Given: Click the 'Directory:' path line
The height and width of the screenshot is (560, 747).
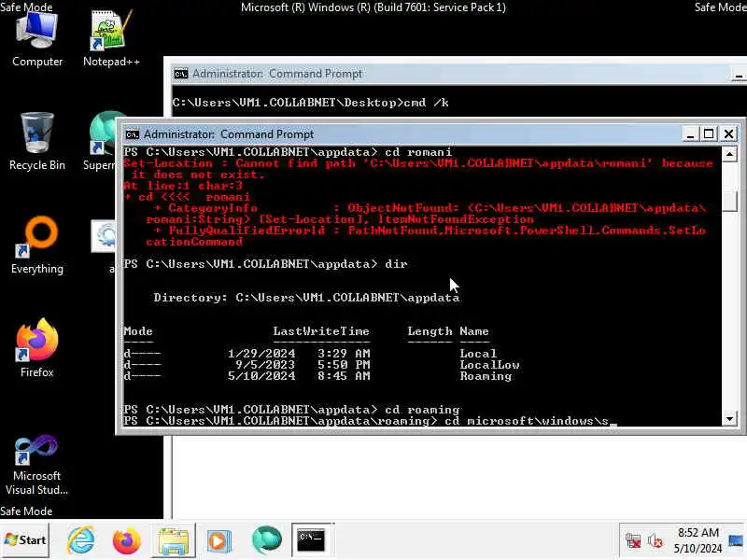Looking at the screenshot, I should (x=306, y=298).
